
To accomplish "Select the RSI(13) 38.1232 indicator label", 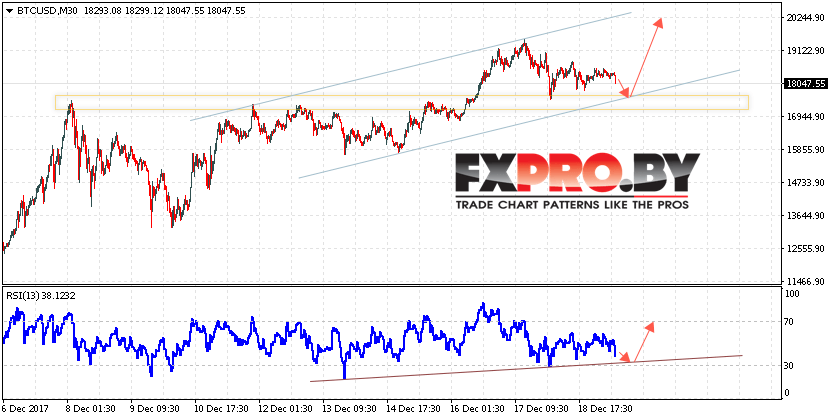I will (x=40, y=296).
